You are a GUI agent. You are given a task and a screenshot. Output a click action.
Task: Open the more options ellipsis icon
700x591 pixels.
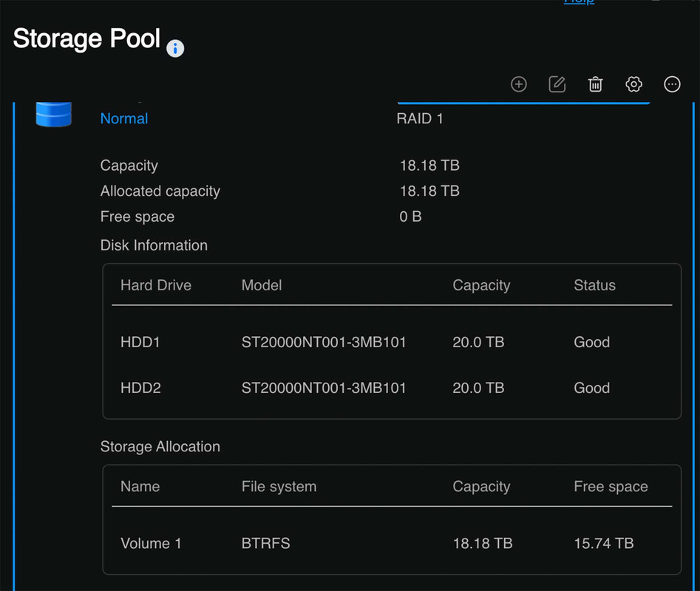tap(672, 84)
